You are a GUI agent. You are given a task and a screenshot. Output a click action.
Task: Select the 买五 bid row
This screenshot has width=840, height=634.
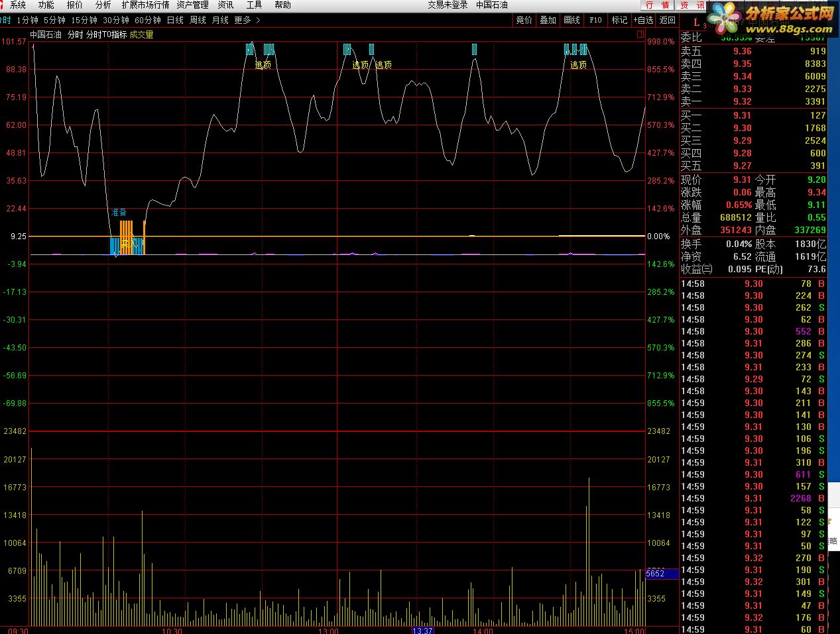[x=753, y=166]
